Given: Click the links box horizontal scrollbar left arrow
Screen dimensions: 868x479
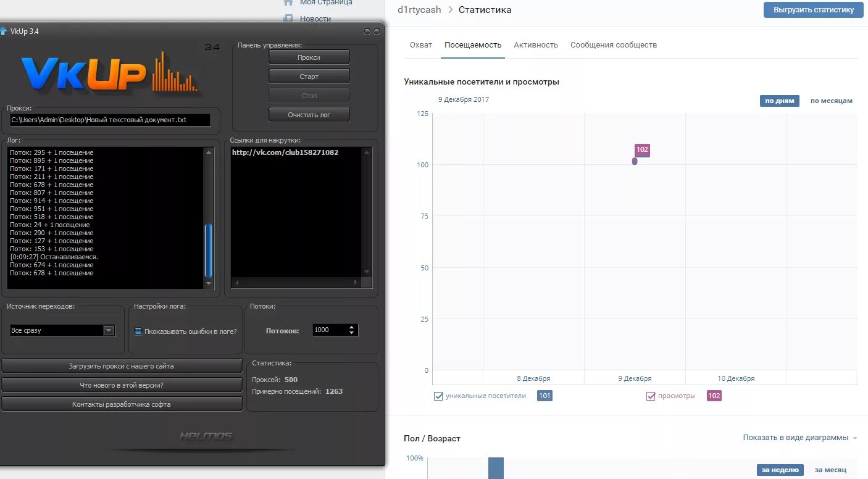Looking at the screenshot, I should tap(236, 282).
